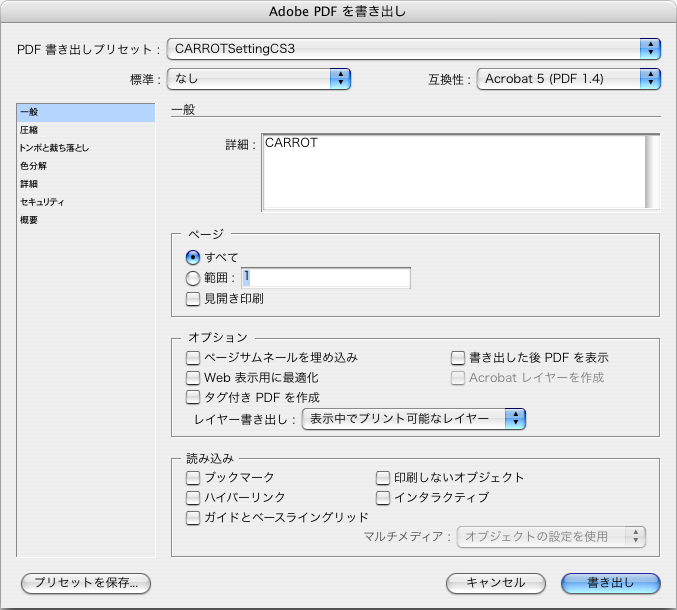Toggle 見開き印刷 checkbox
677x610 pixels.
(x=193, y=299)
